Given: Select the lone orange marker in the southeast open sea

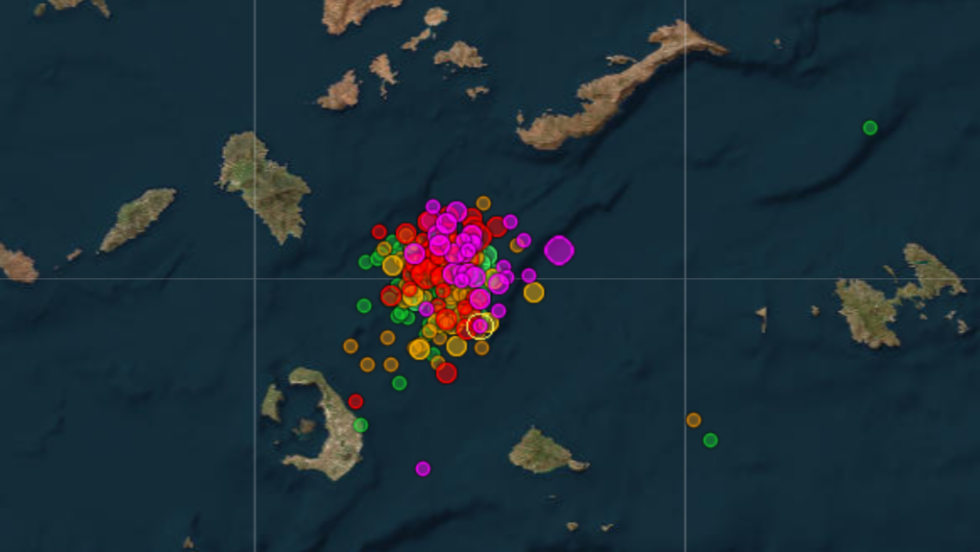Looking at the screenshot, I should (693, 419).
